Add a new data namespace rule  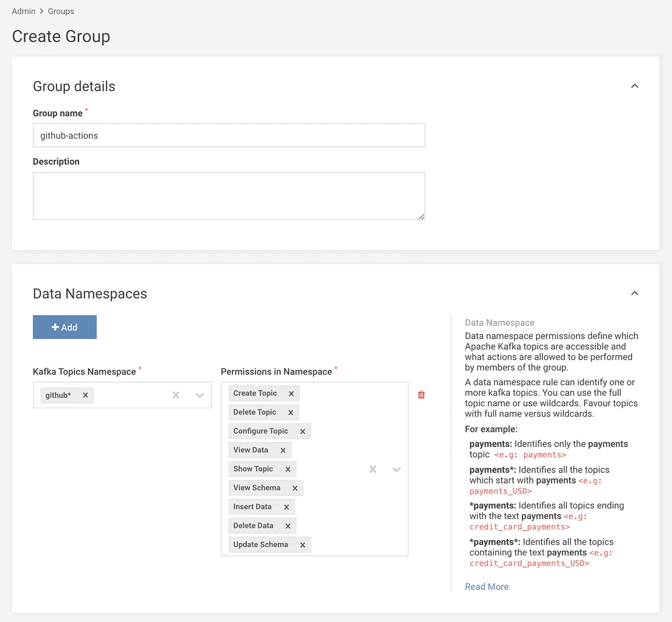coord(65,327)
